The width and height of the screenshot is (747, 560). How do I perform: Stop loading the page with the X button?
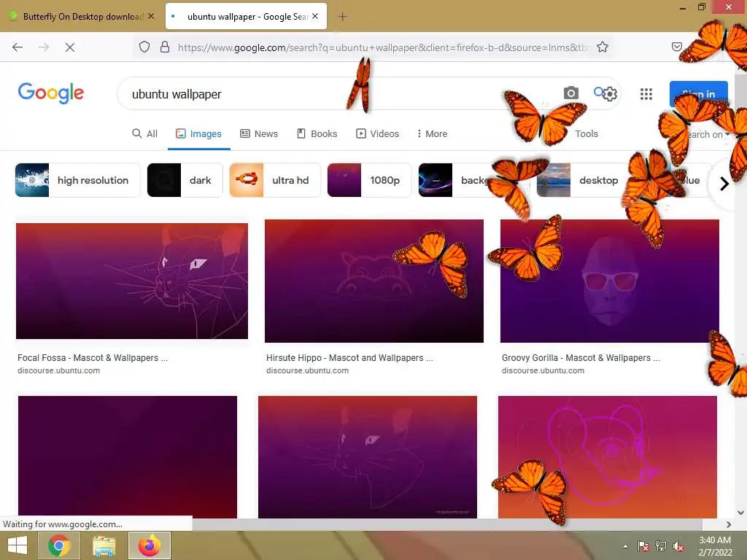point(69,47)
